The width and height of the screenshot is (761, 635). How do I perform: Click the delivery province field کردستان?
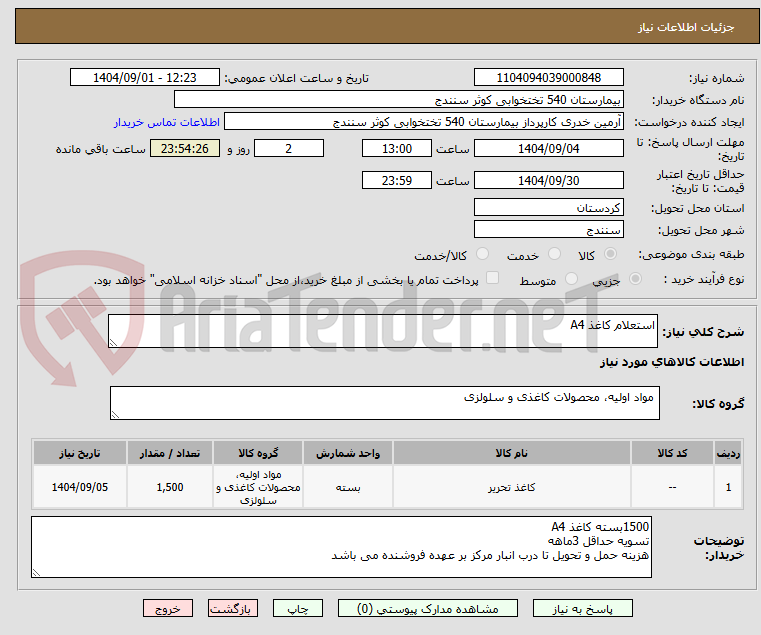[549, 208]
